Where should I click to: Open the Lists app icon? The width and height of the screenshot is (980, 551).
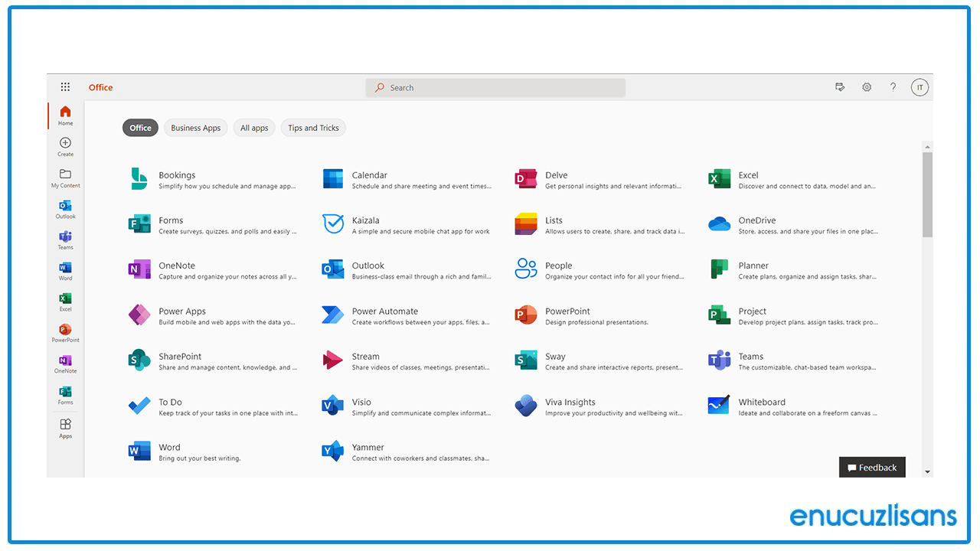(526, 224)
